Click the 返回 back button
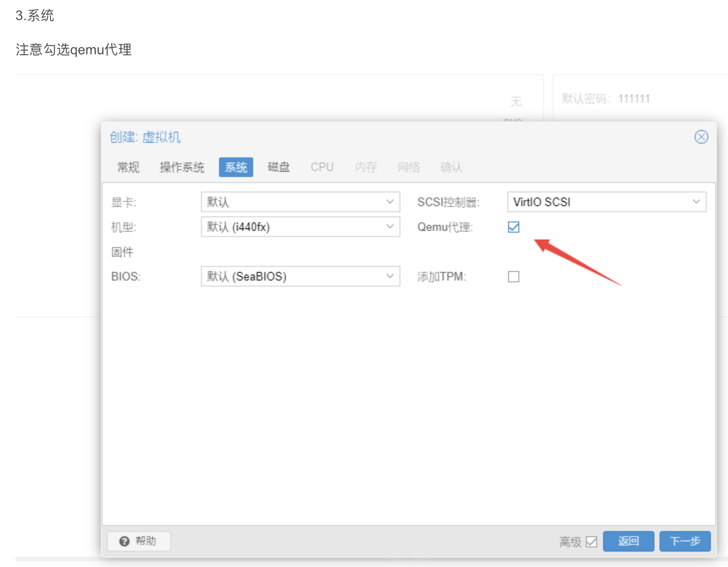This screenshot has height=567, width=728. tap(628, 541)
